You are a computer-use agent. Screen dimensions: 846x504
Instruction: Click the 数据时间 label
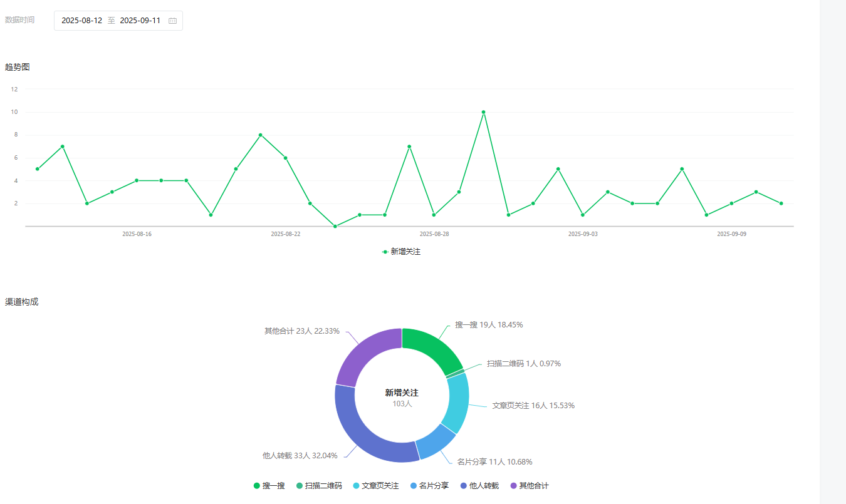19,20
